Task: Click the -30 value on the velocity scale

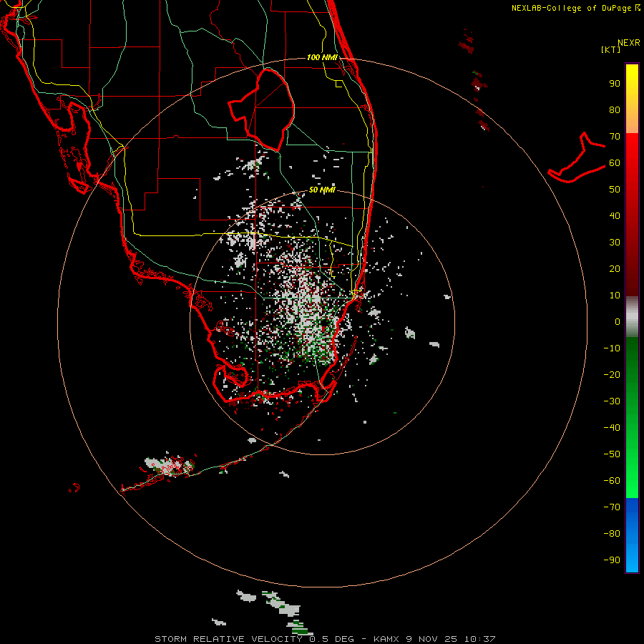Action: (x=612, y=401)
